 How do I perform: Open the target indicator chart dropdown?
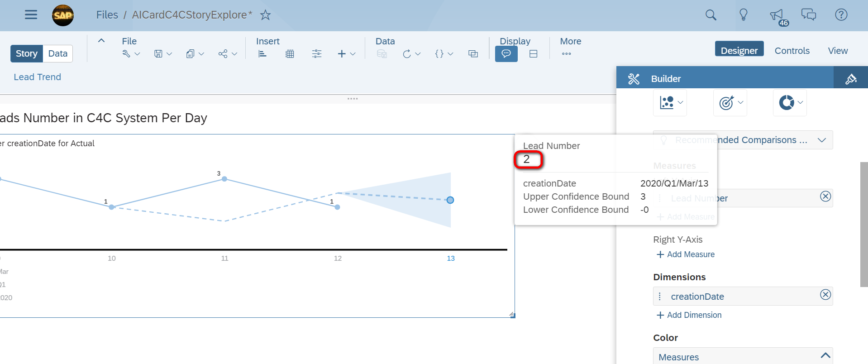coord(730,103)
